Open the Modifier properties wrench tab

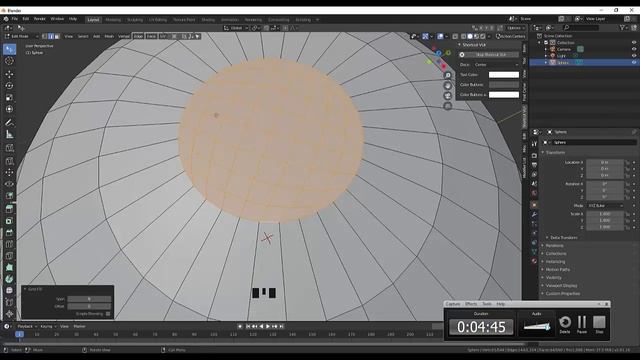(x=534, y=215)
